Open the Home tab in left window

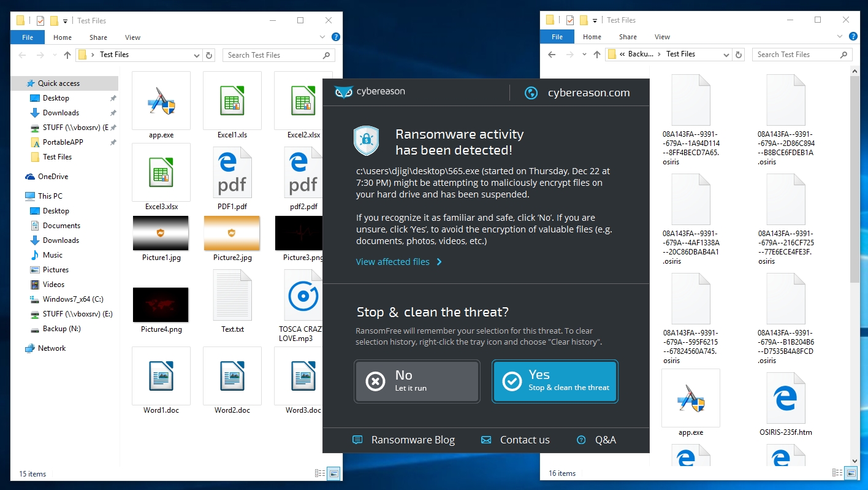click(63, 37)
